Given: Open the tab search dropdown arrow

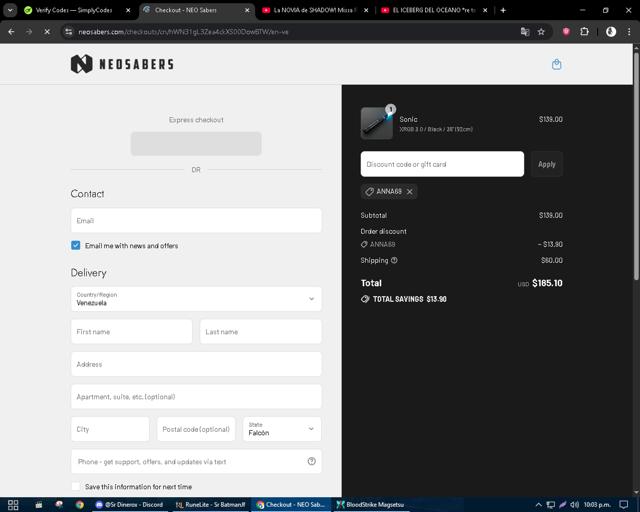Looking at the screenshot, I should (10, 10).
